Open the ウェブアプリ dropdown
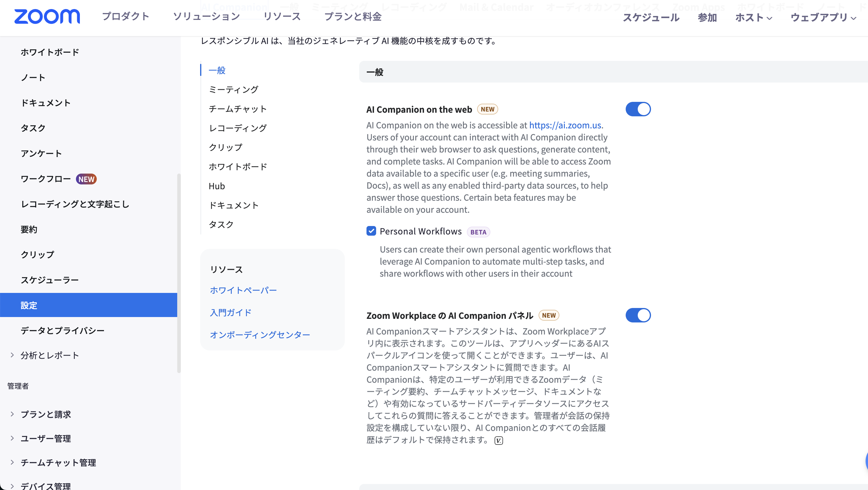868x490 pixels. (822, 17)
